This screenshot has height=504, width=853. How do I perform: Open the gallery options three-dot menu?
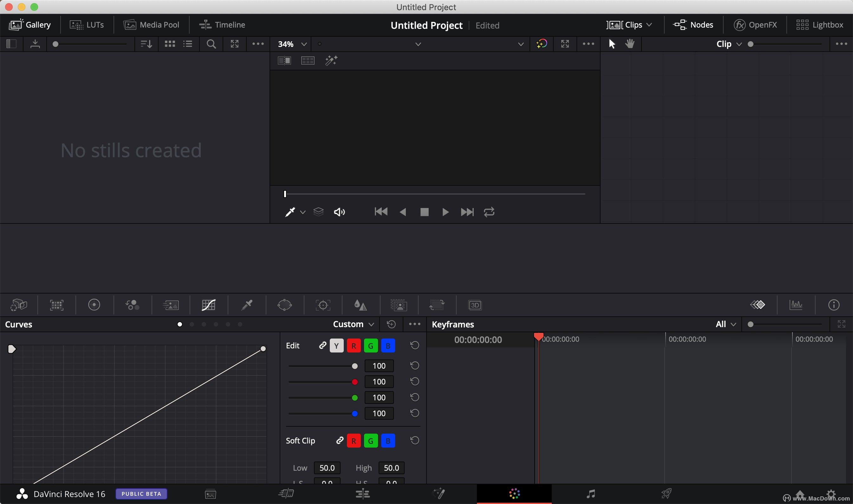258,44
